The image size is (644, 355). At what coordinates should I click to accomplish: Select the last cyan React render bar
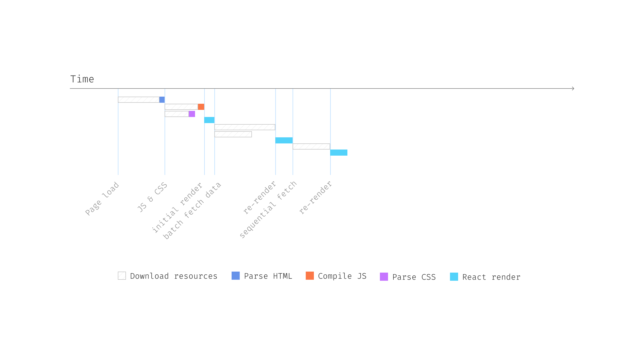[x=339, y=153]
